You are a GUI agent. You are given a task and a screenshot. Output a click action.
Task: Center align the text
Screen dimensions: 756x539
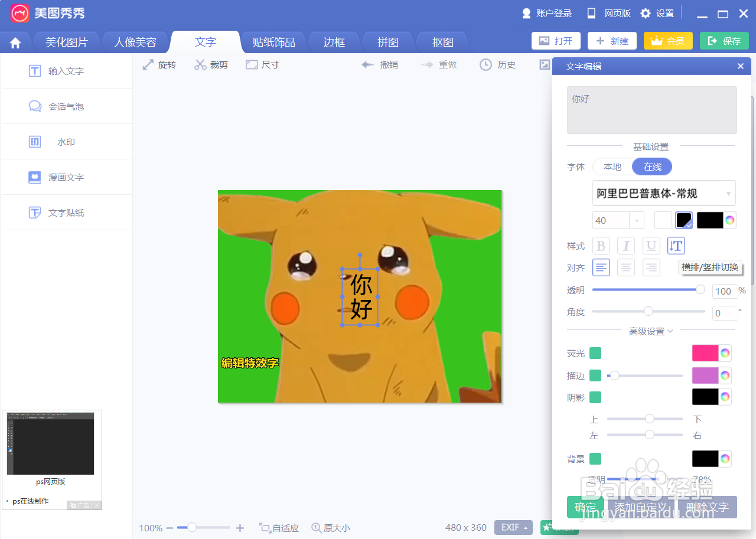pyautogui.click(x=626, y=267)
